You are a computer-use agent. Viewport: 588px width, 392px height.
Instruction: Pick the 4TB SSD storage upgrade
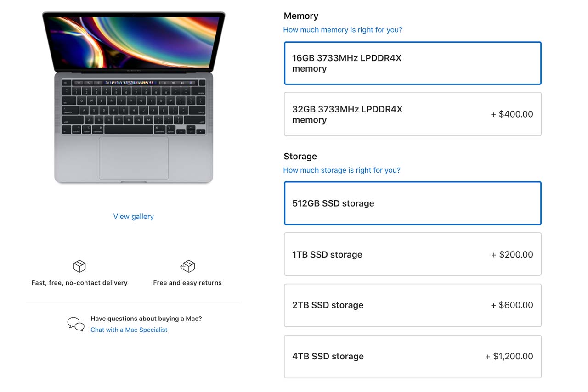[412, 356]
